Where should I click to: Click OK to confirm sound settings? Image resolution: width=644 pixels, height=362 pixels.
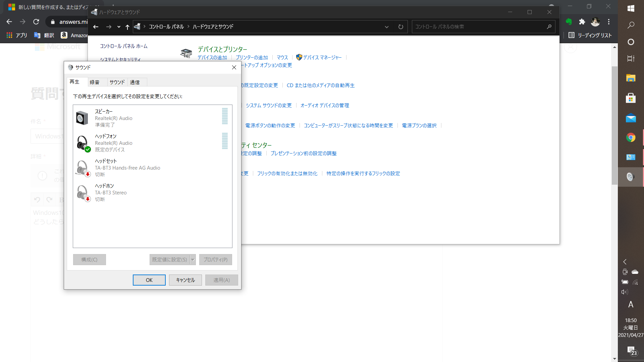tap(149, 279)
